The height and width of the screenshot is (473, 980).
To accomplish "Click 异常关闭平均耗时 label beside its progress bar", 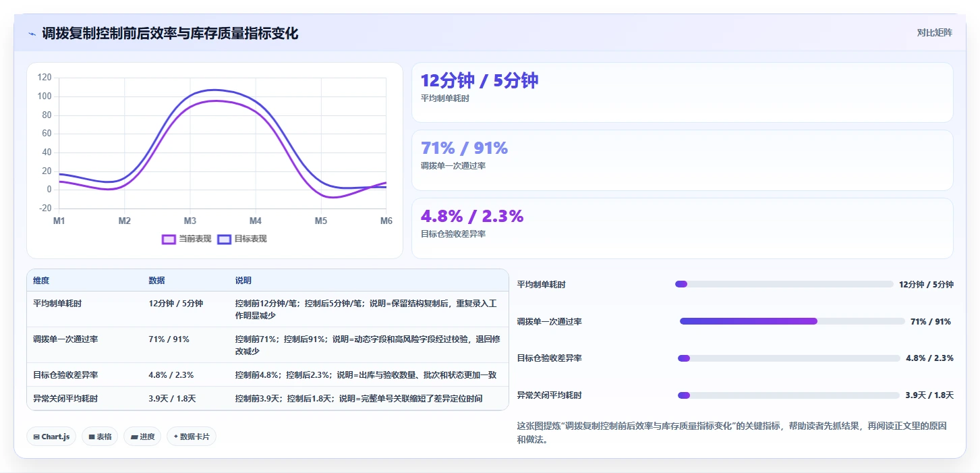I will point(550,395).
